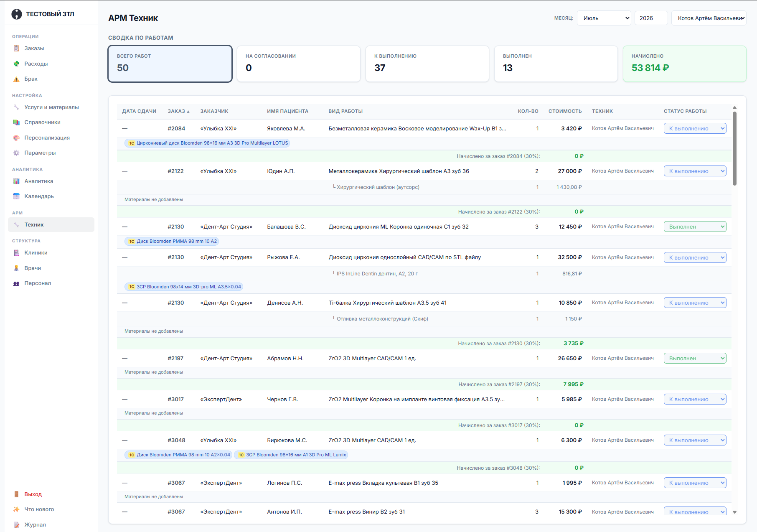Change status dropdown for order #2084
The width and height of the screenshot is (757, 532).
pyautogui.click(x=695, y=129)
